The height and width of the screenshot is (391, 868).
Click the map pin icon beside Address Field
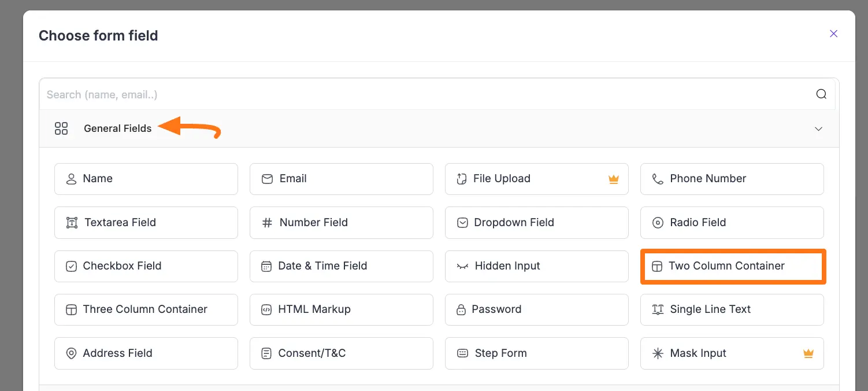click(x=72, y=353)
